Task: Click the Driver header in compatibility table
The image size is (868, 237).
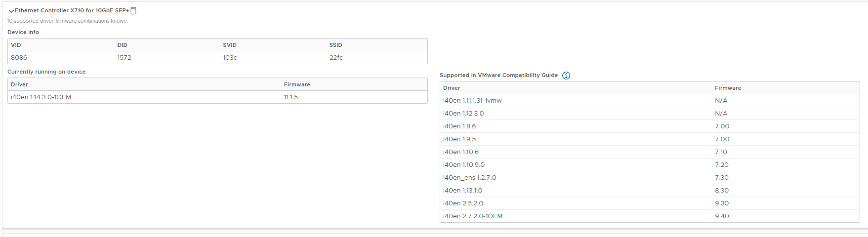Action: (452, 88)
